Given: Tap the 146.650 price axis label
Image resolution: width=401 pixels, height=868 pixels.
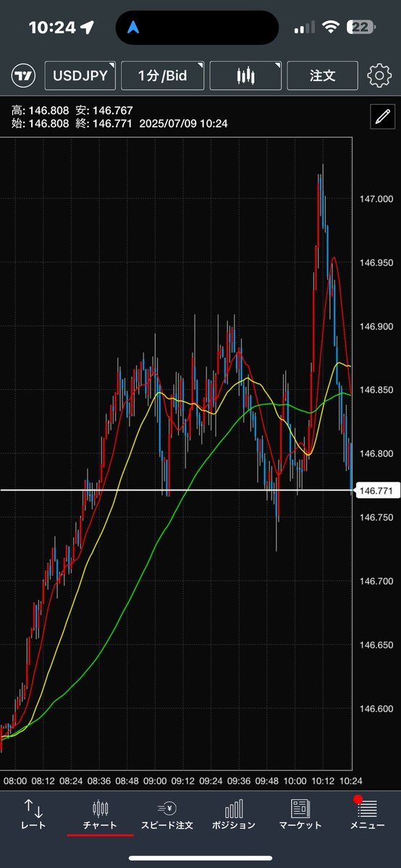Looking at the screenshot, I should click(x=375, y=644).
